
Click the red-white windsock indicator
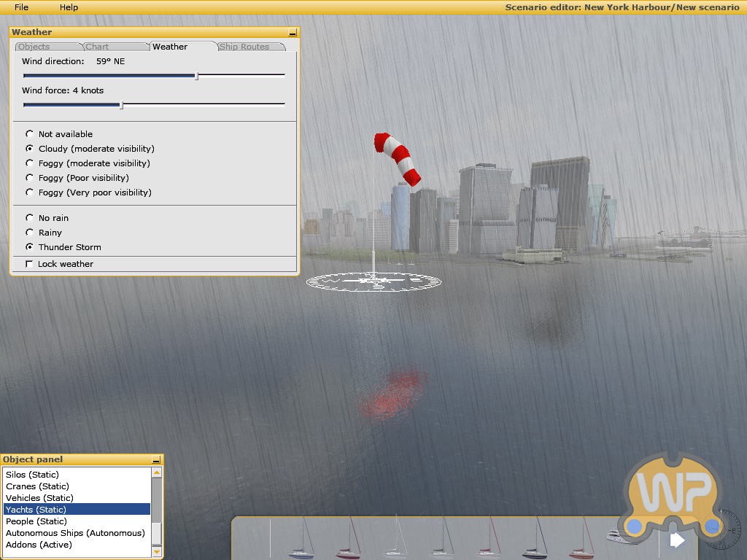pos(398,158)
